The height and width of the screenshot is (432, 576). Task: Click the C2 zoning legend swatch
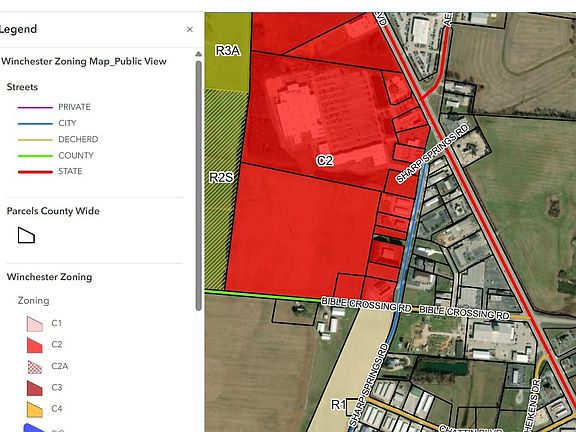[x=35, y=345]
